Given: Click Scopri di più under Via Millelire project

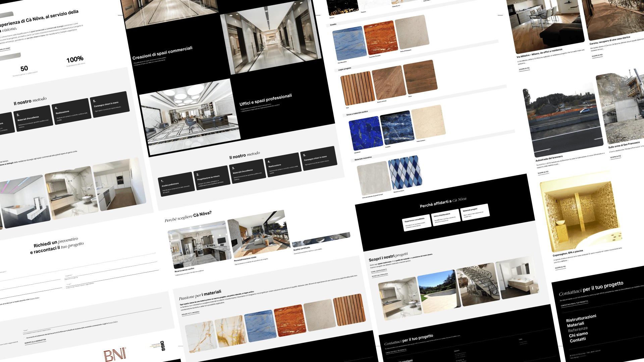Looking at the screenshot, I should pos(524,69).
